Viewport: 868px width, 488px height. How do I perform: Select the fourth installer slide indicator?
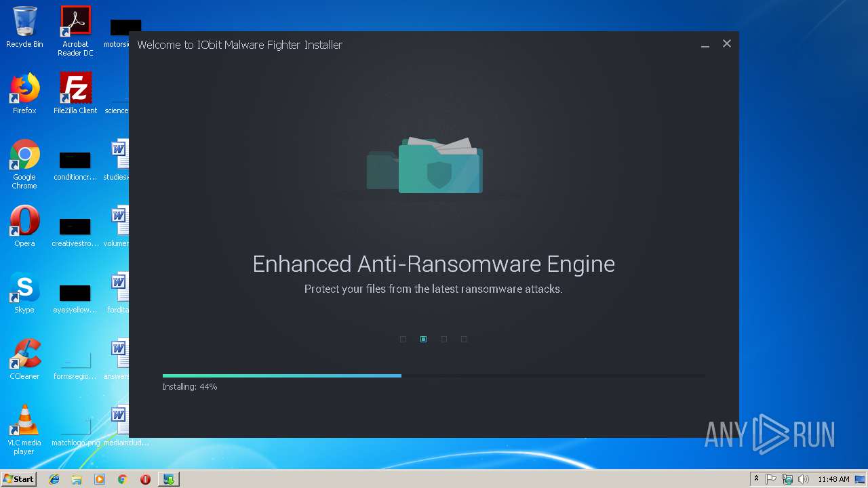[464, 339]
